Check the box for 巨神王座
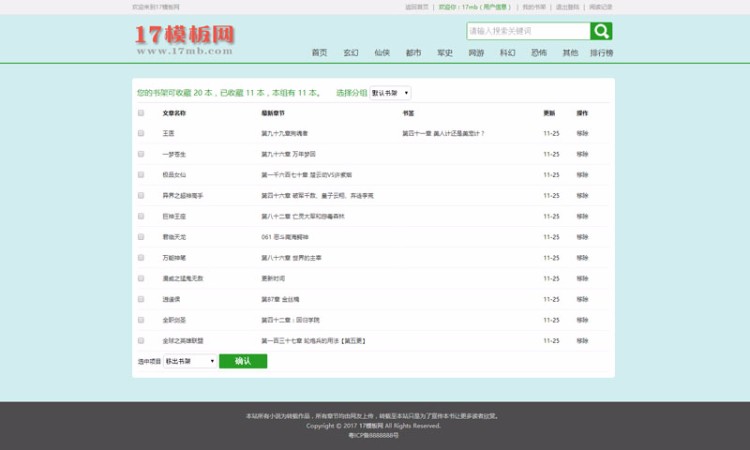750x450 pixels. tap(141, 216)
